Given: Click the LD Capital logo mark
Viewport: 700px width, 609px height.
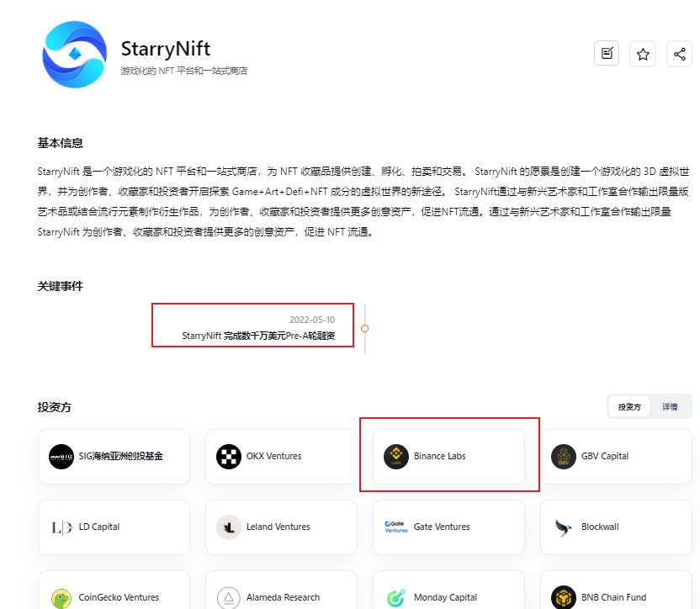Looking at the screenshot, I should point(61,527).
